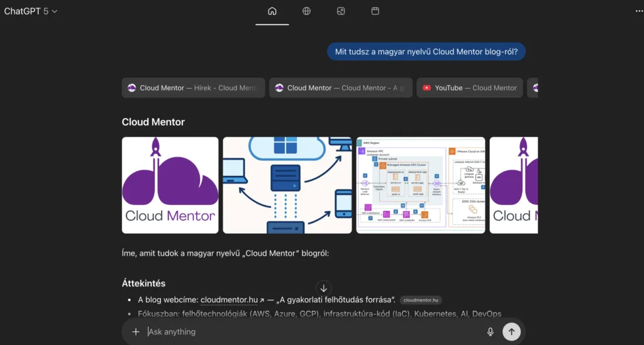The height and width of the screenshot is (345, 644).
Task: Click the plus attach icon in composer
Action: 136,332
